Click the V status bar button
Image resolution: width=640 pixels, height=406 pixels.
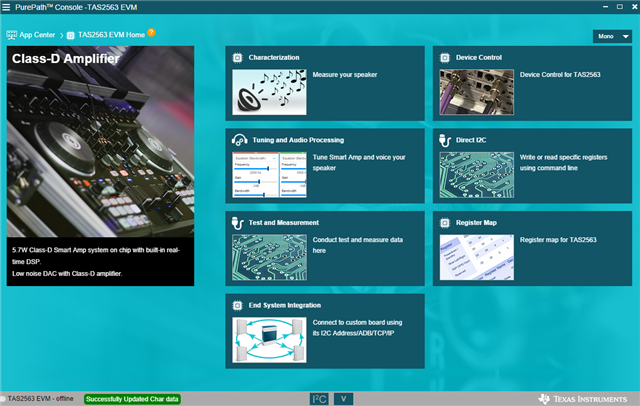(343, 399)
